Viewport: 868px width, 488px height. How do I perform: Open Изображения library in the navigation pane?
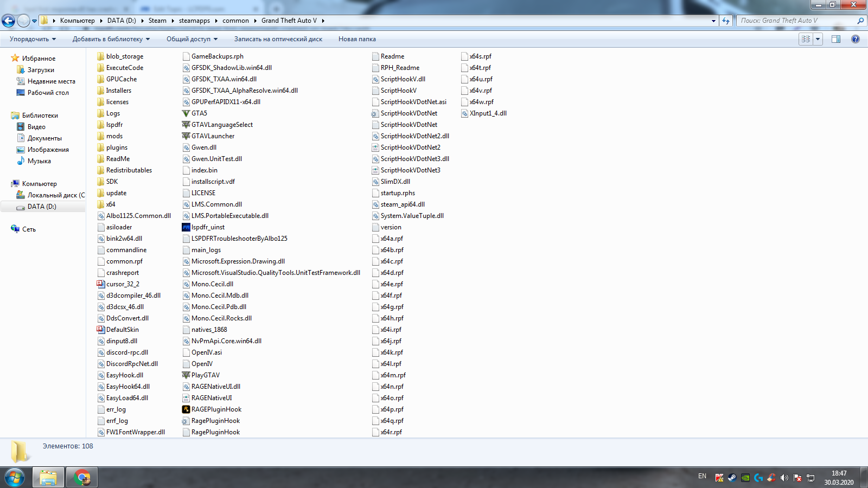[x=48, y=150]
